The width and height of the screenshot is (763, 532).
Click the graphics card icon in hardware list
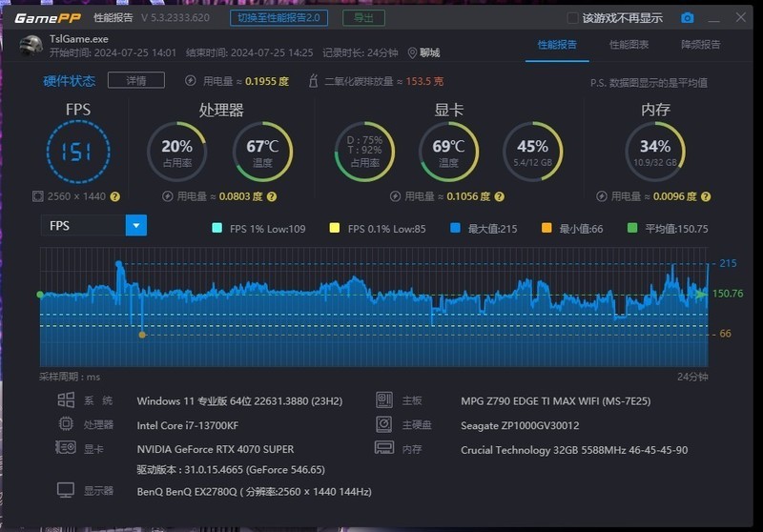pyautogui.click(x=66, y=447)
